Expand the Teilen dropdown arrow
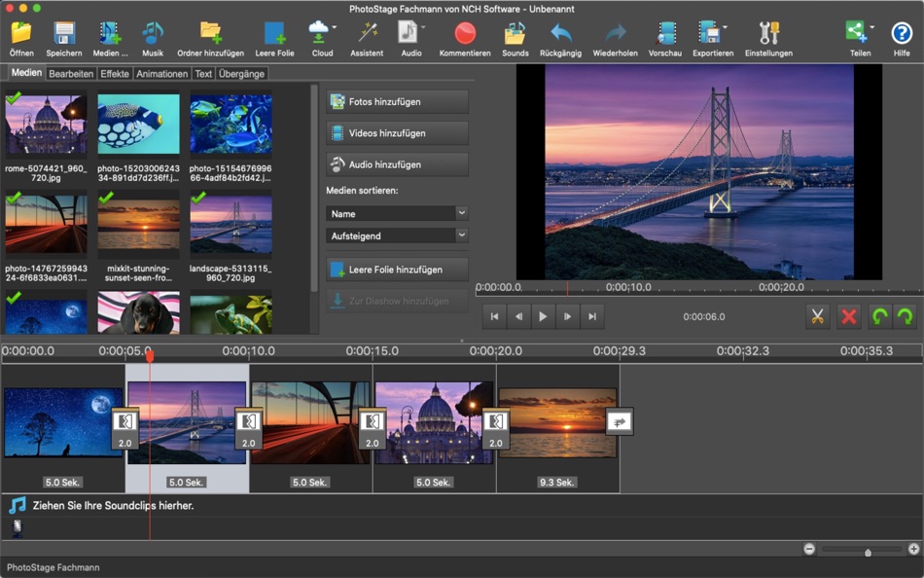 [872, 27]
